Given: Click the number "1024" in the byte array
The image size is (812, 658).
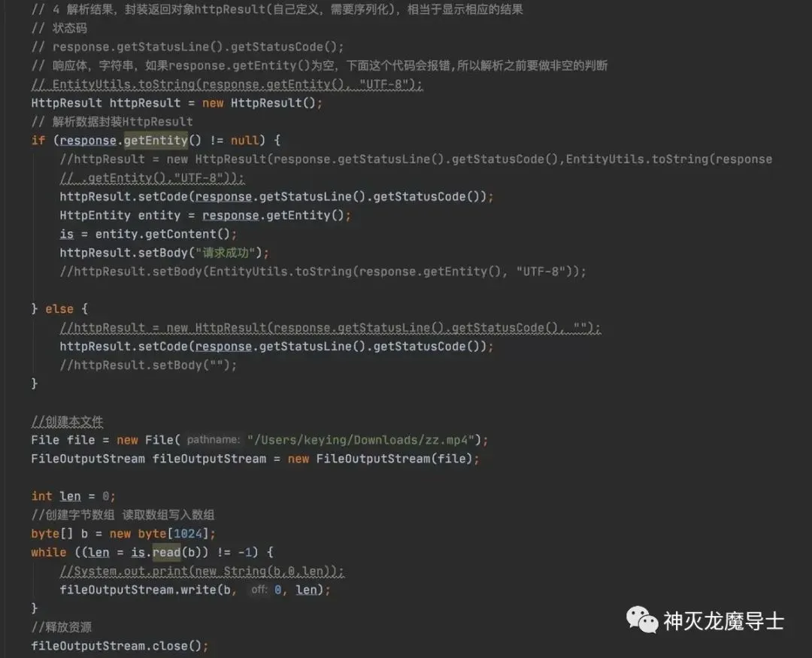Looking at the screenshot, I should (187, 533).
